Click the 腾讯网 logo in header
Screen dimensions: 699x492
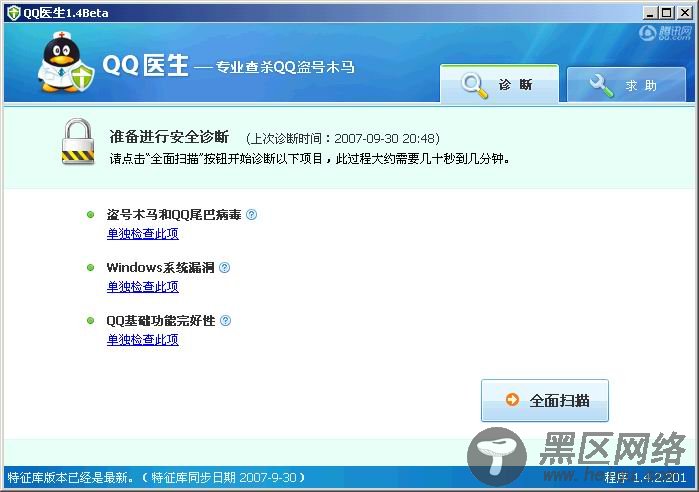pyautogui.click(x=665, y=33)
